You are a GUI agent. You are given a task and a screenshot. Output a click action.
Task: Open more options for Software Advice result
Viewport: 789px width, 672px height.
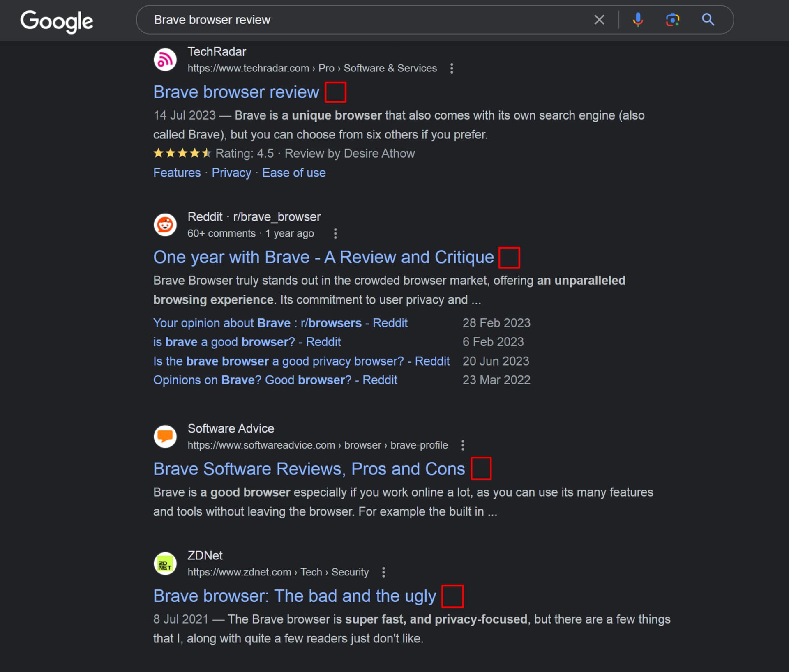[463, 445]
